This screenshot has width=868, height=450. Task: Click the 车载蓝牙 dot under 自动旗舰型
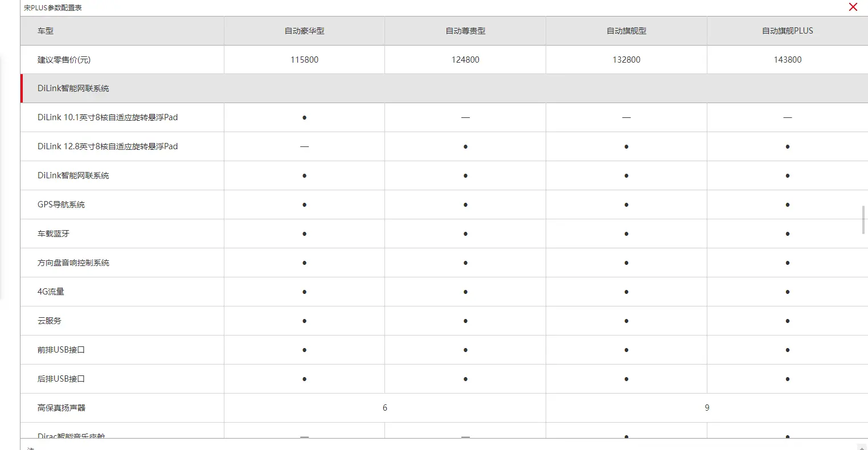pos(627,234)
